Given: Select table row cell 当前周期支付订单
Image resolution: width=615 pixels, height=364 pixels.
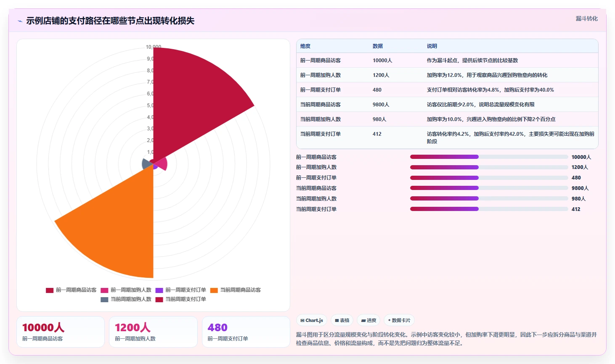Looking at the screenshot, I should pyautogui.click(x=321, y=134).
